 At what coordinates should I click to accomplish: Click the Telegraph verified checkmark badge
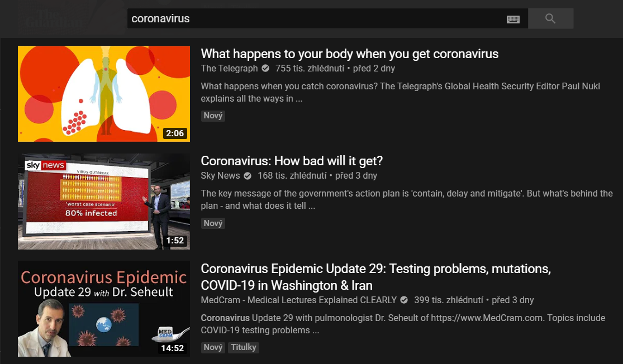265,68
